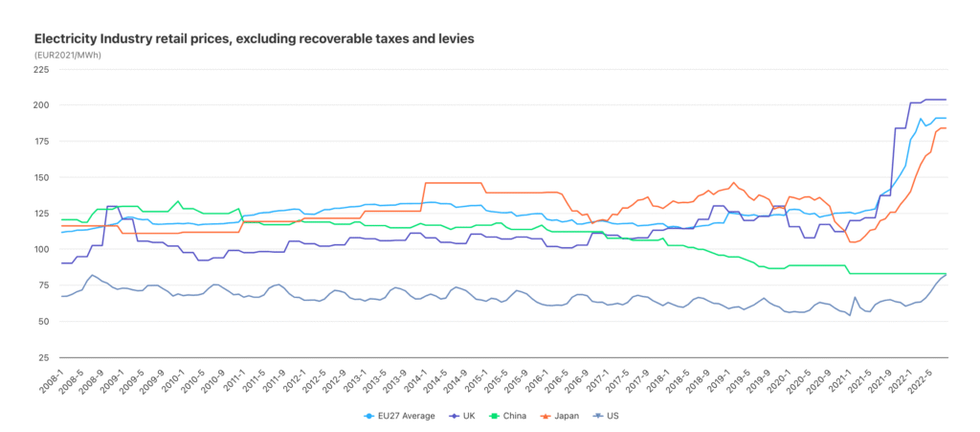
Task: Select the EUR2021/MWh unit subtitle
Action: click(67, 55)
